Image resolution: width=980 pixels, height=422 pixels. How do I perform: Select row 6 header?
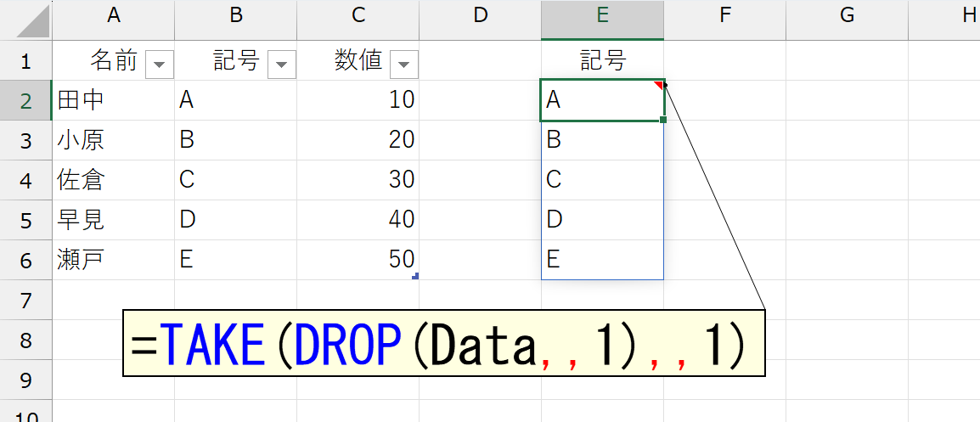25,261
